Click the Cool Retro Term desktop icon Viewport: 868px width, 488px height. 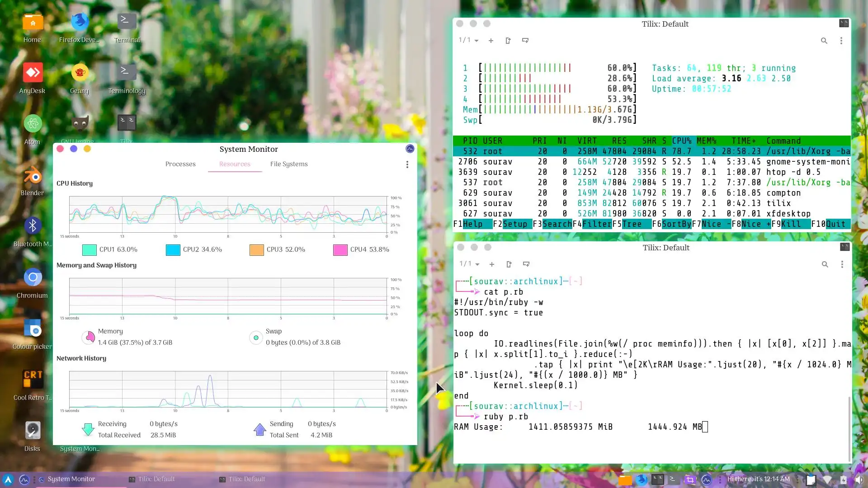click(33, 380)
